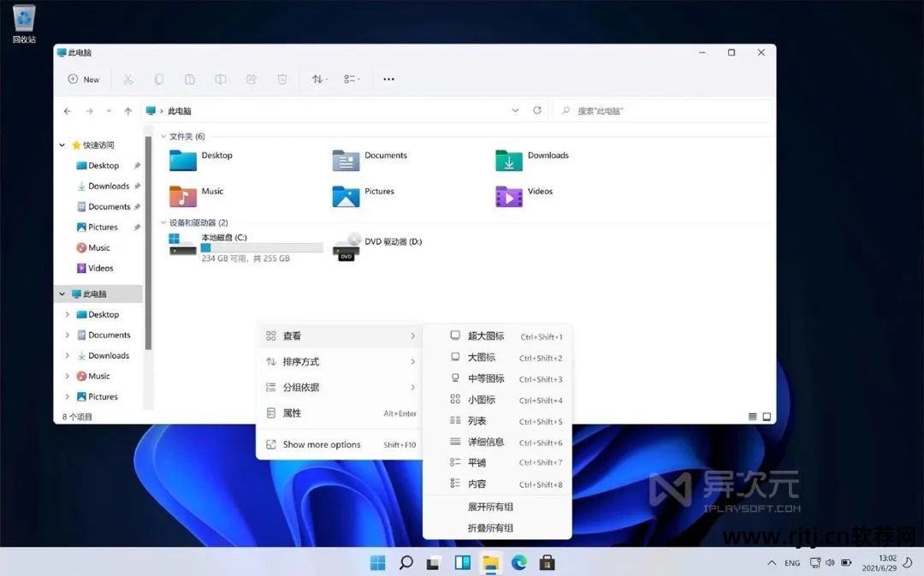The height and width of the screenshot is (576, 924).
Task: Switch to details view in status bar
Action: point(753,417)
